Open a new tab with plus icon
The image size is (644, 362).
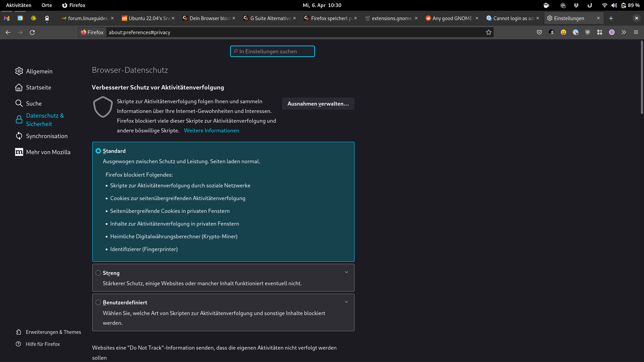611,18
